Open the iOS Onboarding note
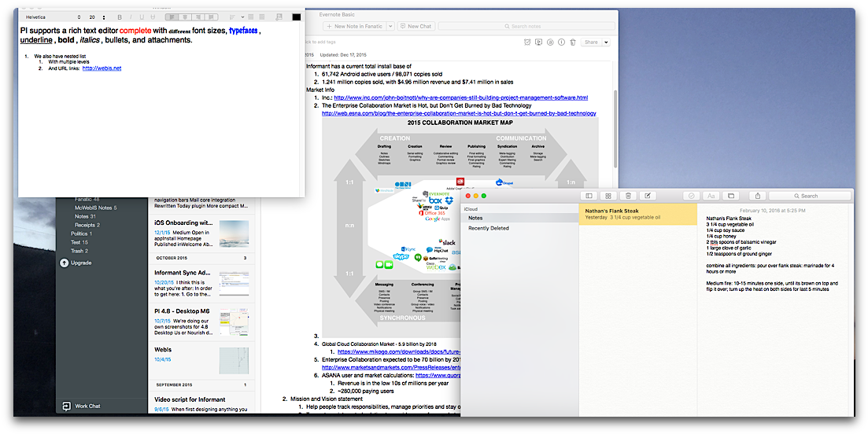This screenshot has height=434, width=868. coord(202,234)
